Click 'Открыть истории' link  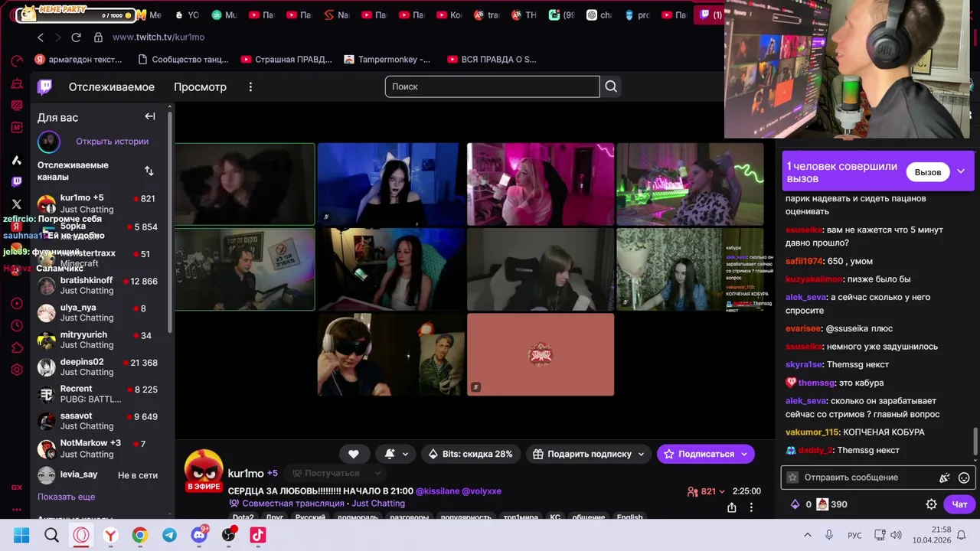112,142
